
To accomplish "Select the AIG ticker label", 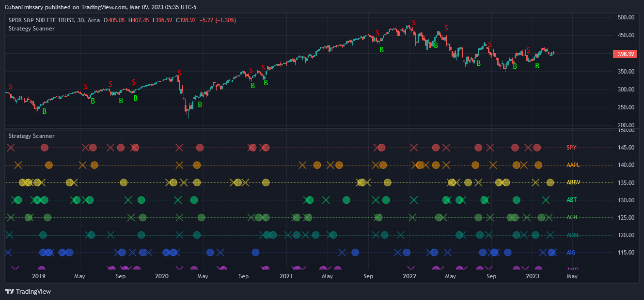I will 571,253.
